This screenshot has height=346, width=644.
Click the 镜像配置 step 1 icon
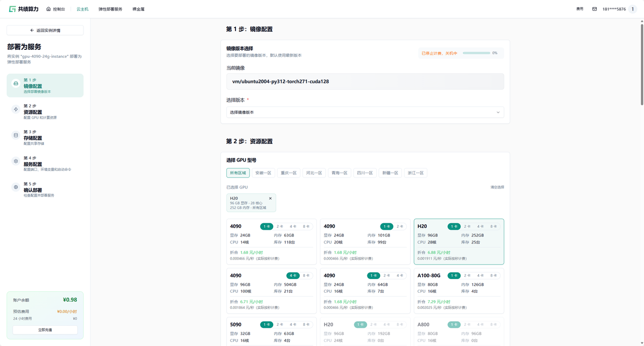tap(16, 83)
